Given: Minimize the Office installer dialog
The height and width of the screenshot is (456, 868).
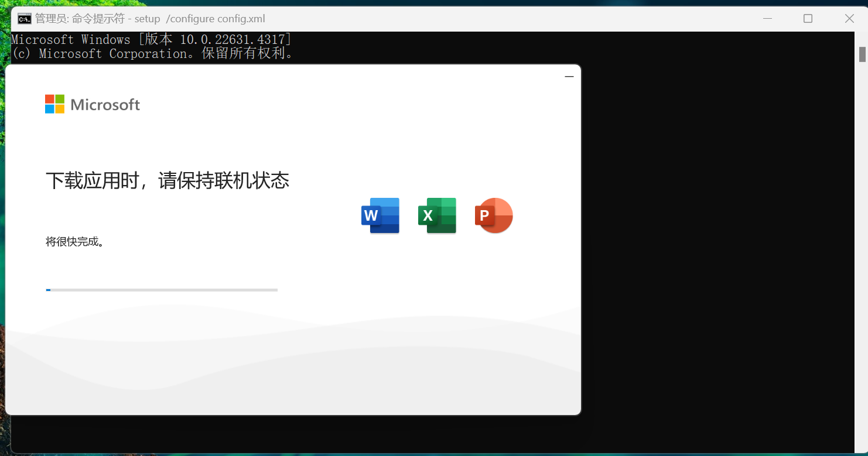Looking at the screenshot, I should tap(569, 77).
